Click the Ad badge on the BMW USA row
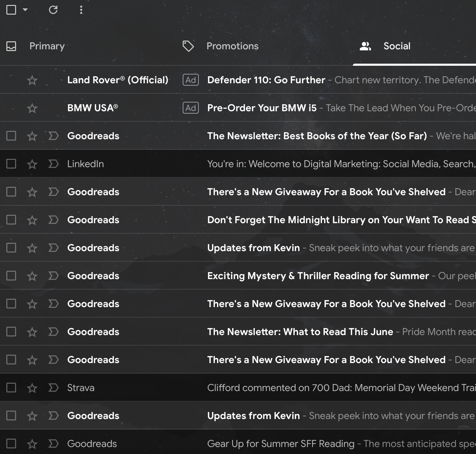The height and width of the screenshot is (454, 476). (x=191, y=108)
